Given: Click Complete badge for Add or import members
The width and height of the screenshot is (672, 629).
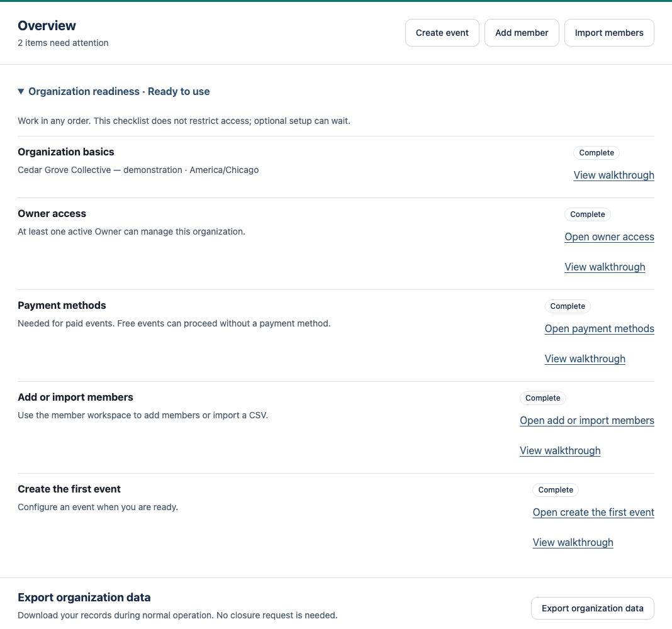Looking at the screenshot, I should click(542, 398).
